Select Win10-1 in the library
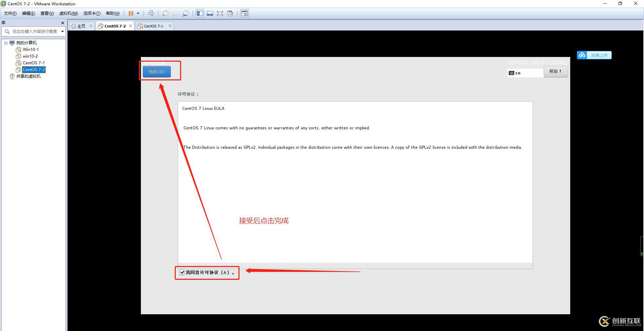Image resolution: width=644 pixels, height=331 pixels. [31, 50]
